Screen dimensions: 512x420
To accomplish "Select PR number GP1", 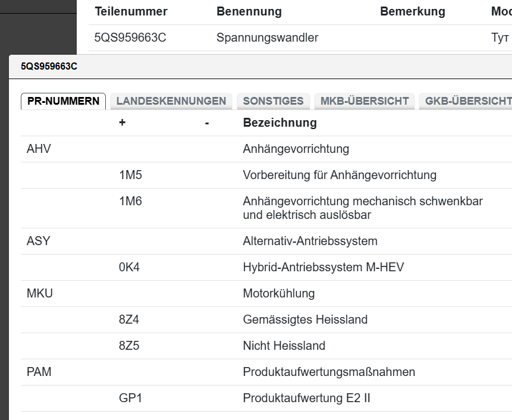I will tap(130, 398).
